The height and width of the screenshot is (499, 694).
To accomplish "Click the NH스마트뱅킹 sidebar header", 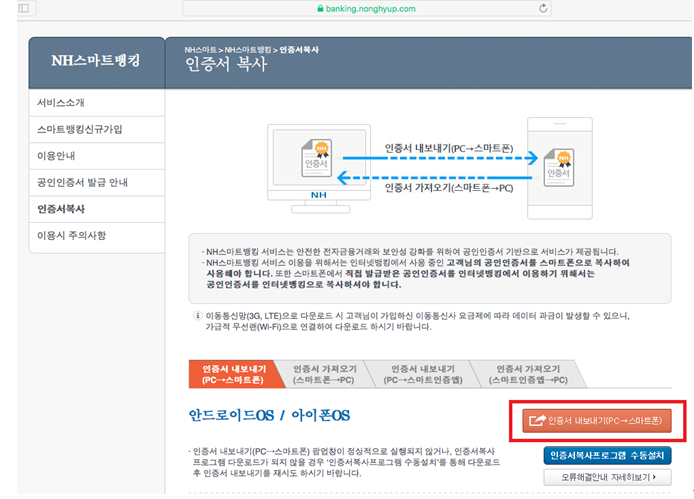I will pos(96,61).
